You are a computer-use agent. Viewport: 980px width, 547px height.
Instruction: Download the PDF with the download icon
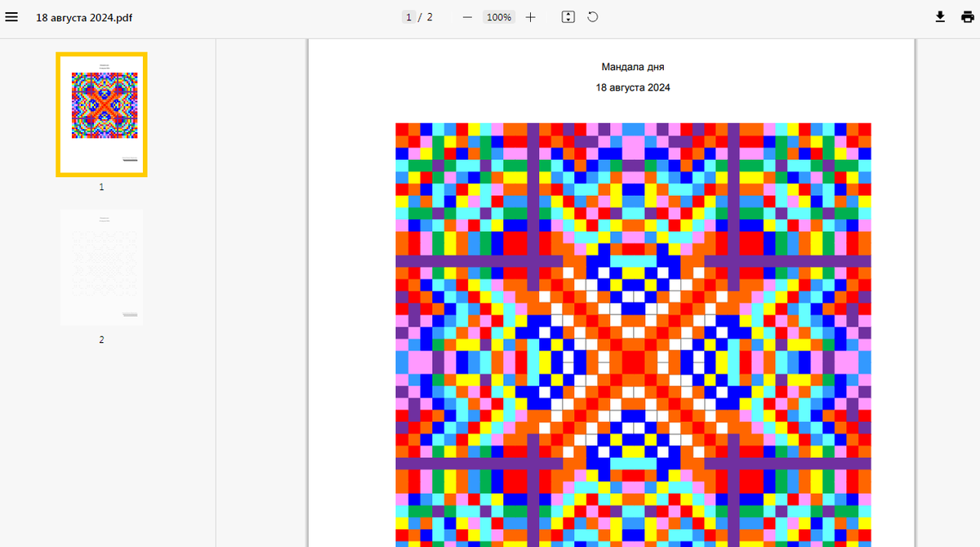click(x=940, y=17)
